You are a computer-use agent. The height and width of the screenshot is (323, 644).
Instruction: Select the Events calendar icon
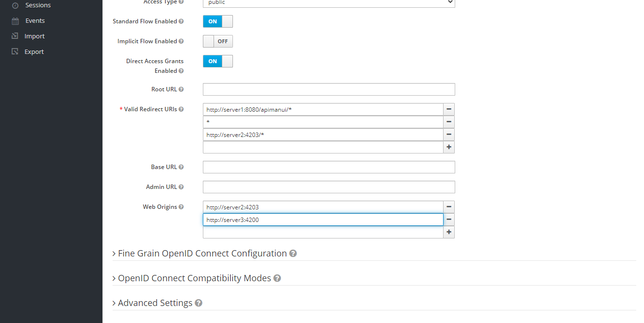(14, 20)
